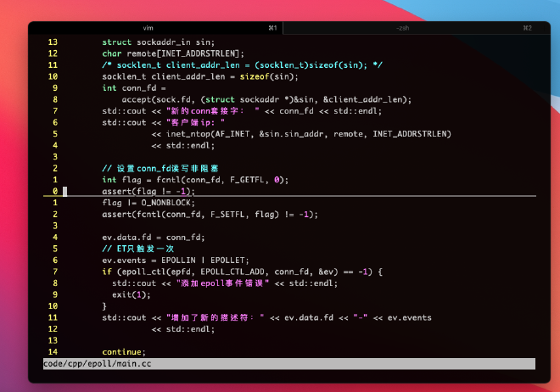Screen dimensions: 560x392
Task: Click the 'continue;' statement
Action: pyautogui.click(x=124, y=352)
